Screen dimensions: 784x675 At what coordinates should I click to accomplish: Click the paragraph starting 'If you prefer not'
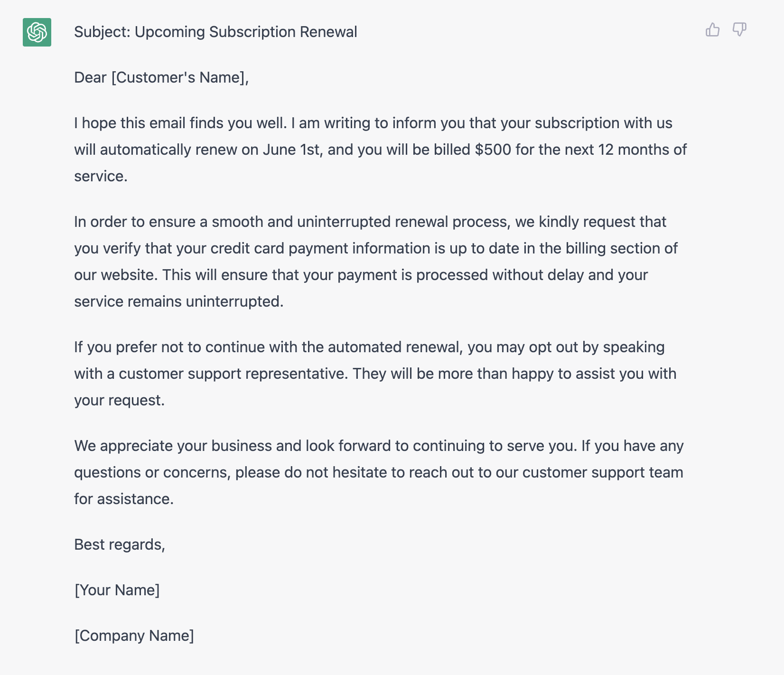(x=375, y=374)
